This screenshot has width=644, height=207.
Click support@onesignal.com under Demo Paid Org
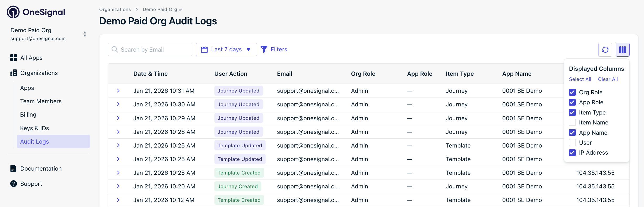(x=38, y=39)
